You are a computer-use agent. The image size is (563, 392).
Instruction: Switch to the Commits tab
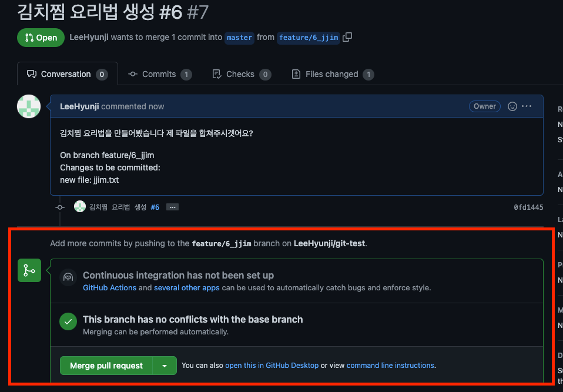pos(160,74)
